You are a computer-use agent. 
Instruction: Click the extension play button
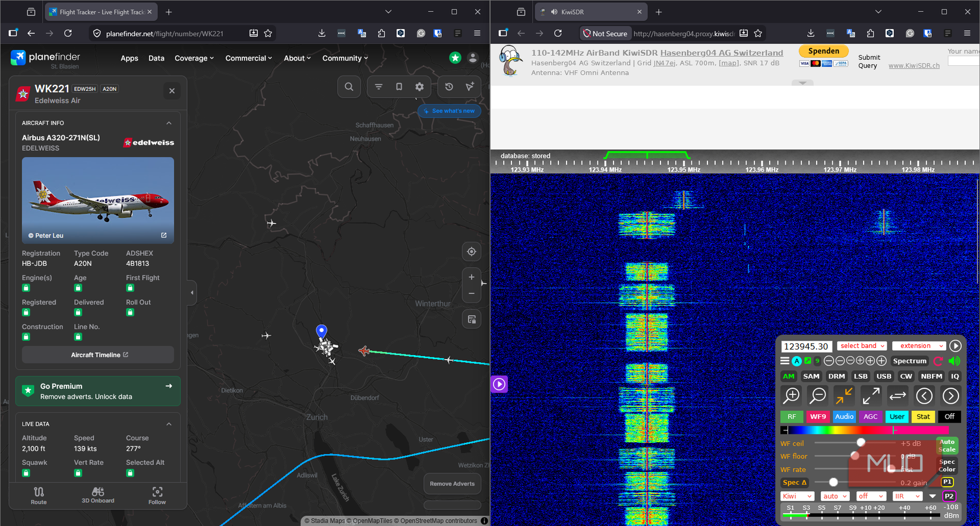point(955,346)
